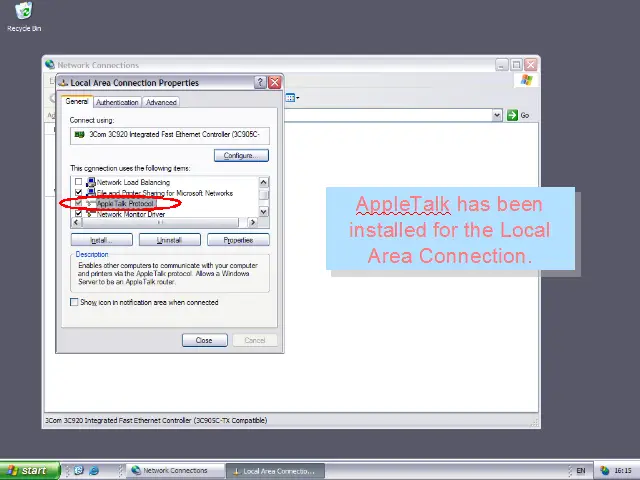Click the items list scroll down arrow
Viewport: 640px width, 480px height.
(264, 211)
